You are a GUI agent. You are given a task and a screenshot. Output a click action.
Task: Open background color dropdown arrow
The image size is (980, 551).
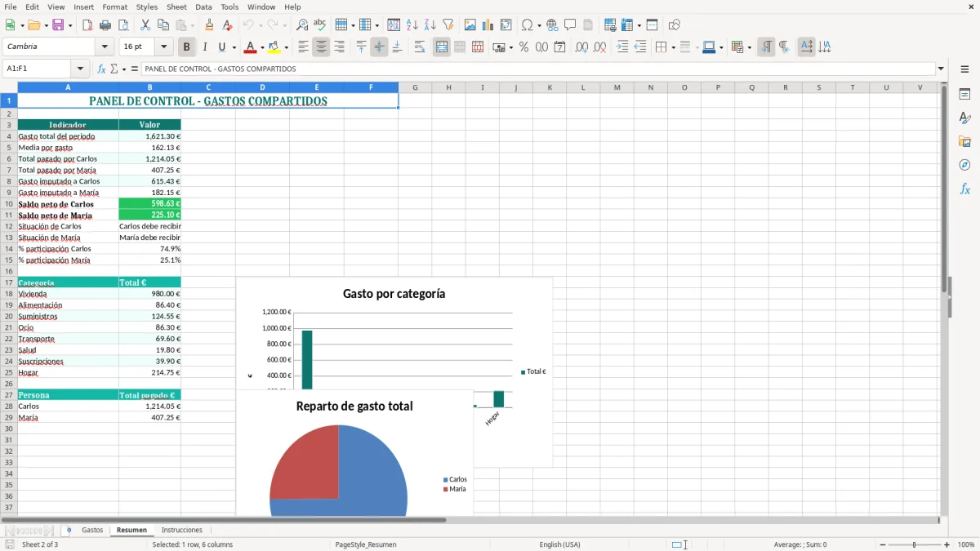click(286, 47)
